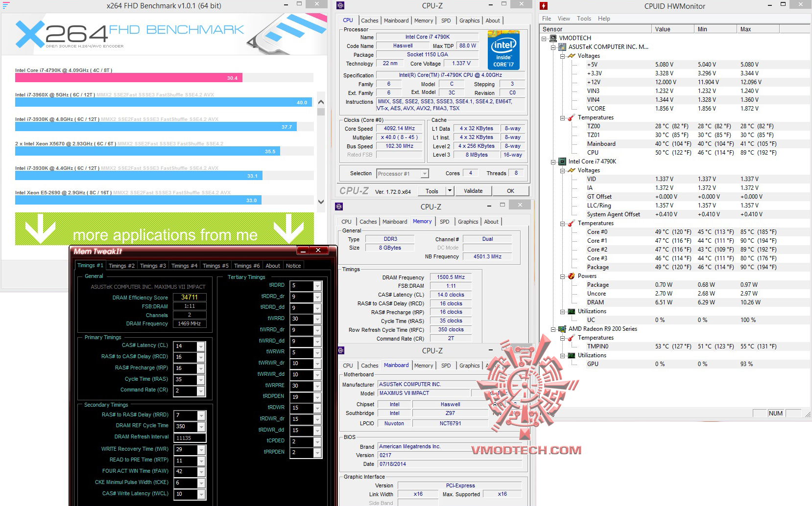Open the tRDRD dropdown in Tertiary Timings
812x506 pixels.
[317, 286]
